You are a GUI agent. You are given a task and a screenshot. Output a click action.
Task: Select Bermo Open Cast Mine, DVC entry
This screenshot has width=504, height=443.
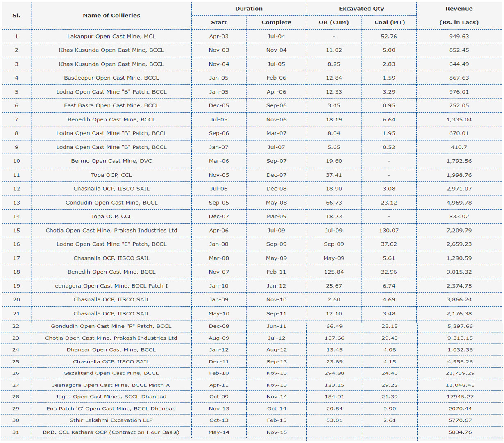111,161
